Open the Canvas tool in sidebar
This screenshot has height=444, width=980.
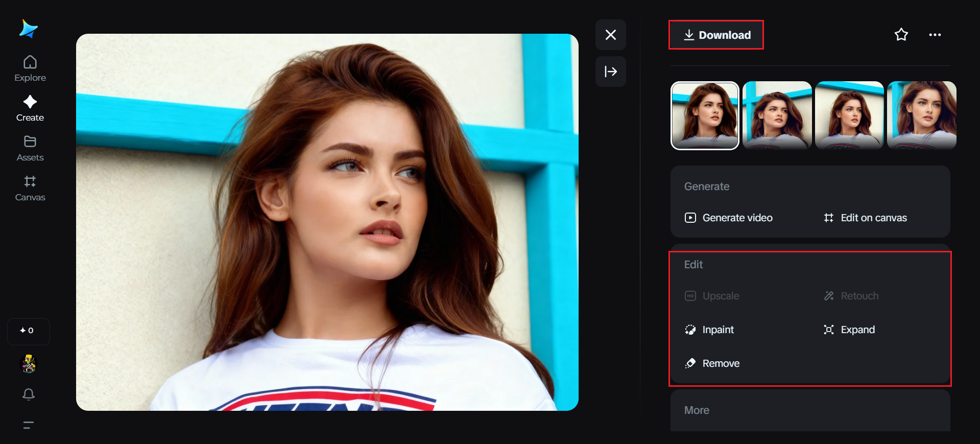pos(30,188)
